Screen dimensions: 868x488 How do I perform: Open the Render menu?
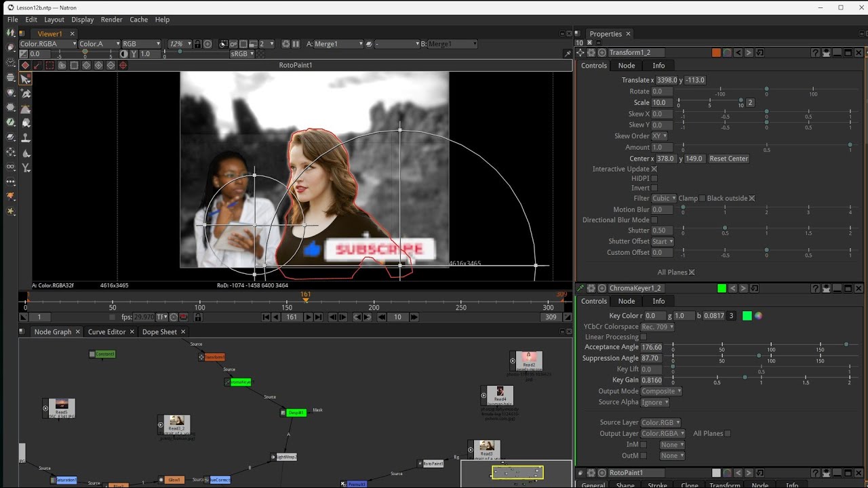(x=111, y=20)
